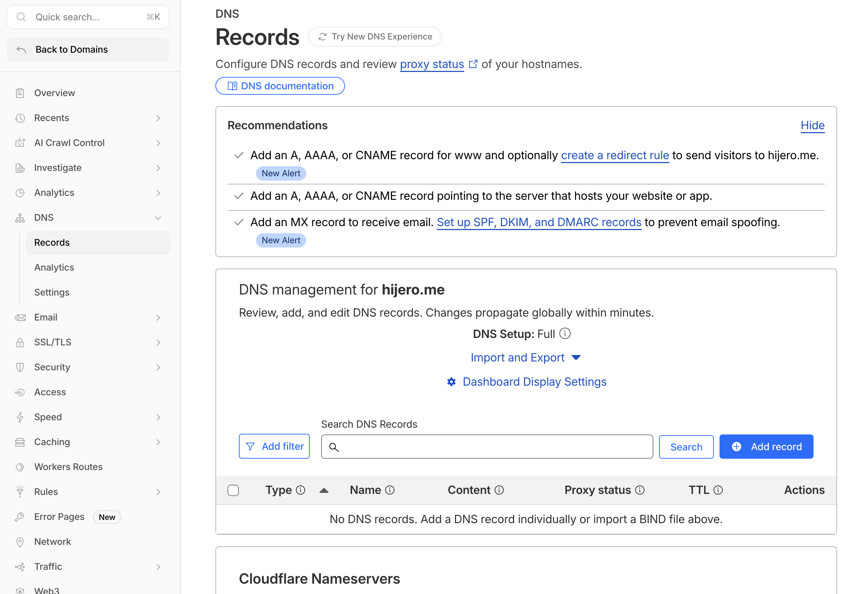Image resolution: width=868 pixels, height=594 pixels.
Task: Open Error Pages menu item
Action: [59, 517]
